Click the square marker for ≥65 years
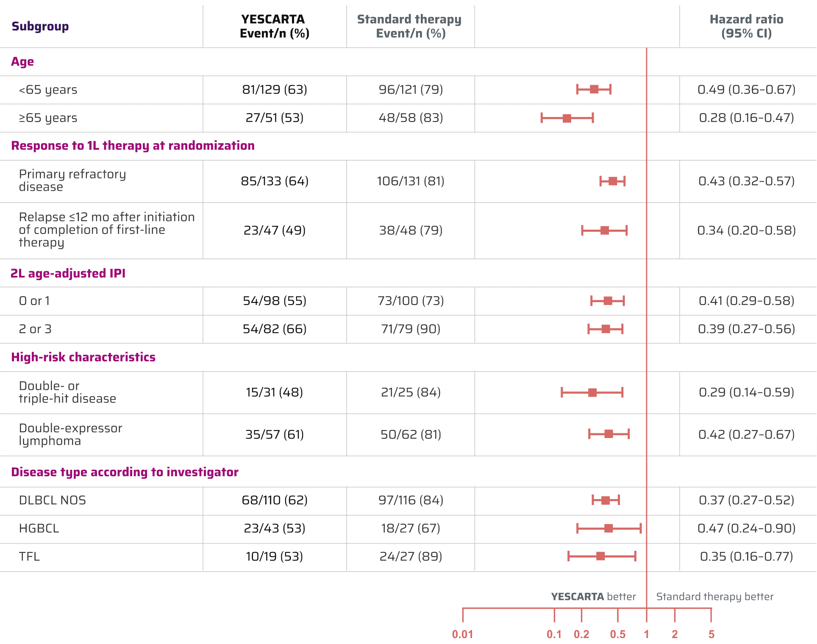 (567, 118)
